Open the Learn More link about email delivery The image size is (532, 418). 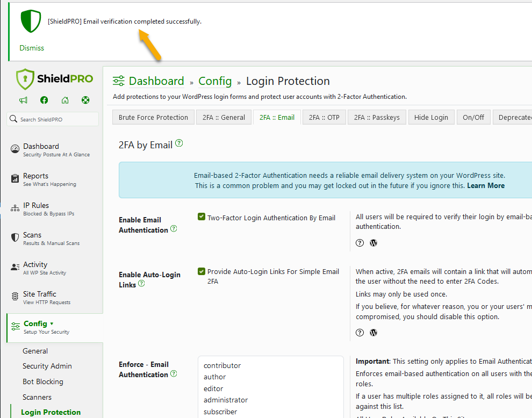[x=486, y=185]
